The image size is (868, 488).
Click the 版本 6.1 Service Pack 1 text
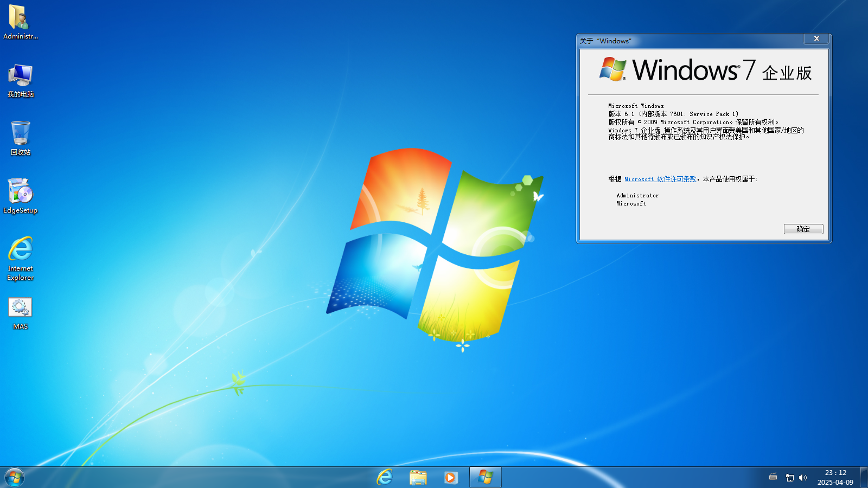(673, 114)
